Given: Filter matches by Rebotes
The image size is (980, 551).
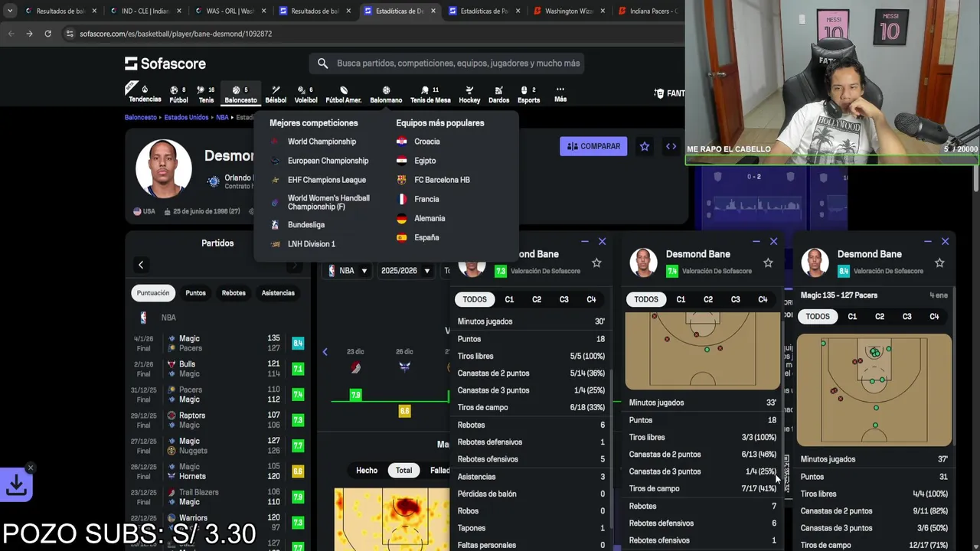Looking at the screenshot, I should point(234,293).
